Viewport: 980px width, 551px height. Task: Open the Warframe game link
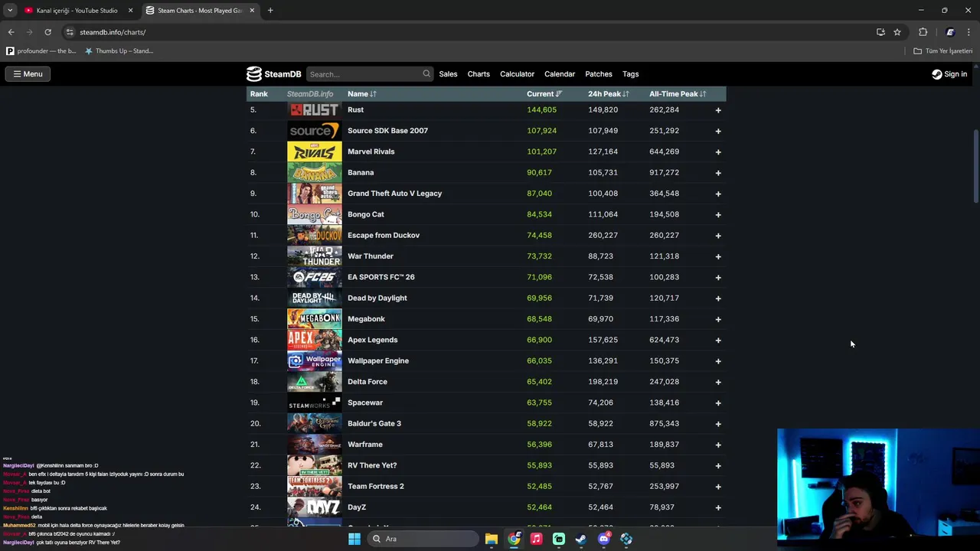365,445
